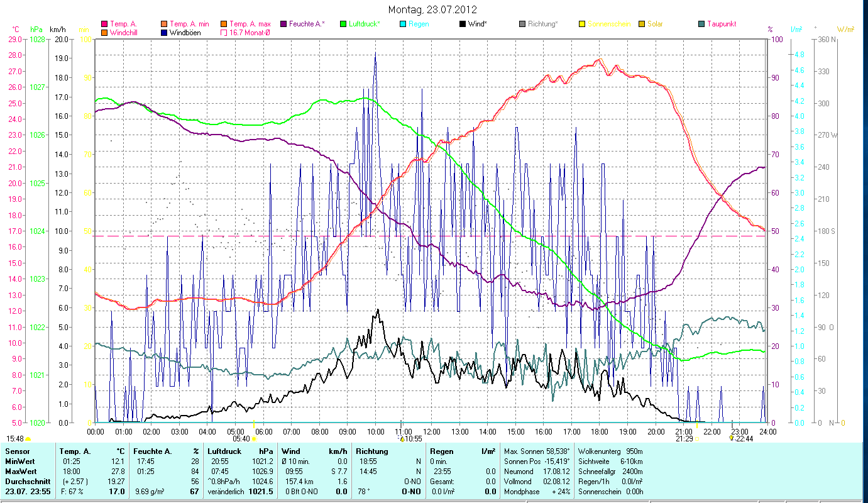This screenshot has height=503, width=868.
Task: Click the 'Sensor' header in the table
Action: tap(16, 451)
